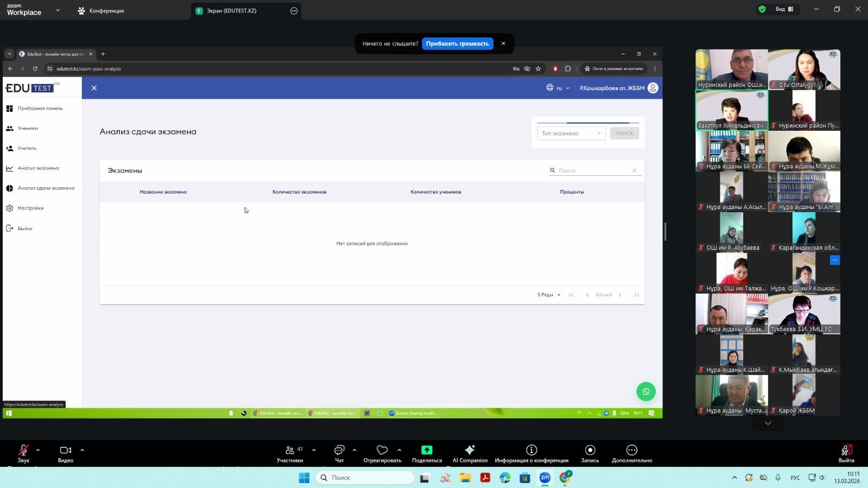The height and width of the screenshot is (488, 868).
Task: Expand more participant videos with down chevron
Action: [x=768, y=423]
